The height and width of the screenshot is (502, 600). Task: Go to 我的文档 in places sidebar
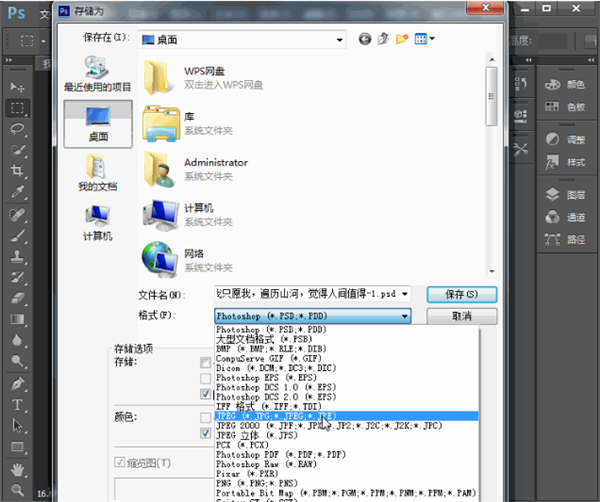98,173
